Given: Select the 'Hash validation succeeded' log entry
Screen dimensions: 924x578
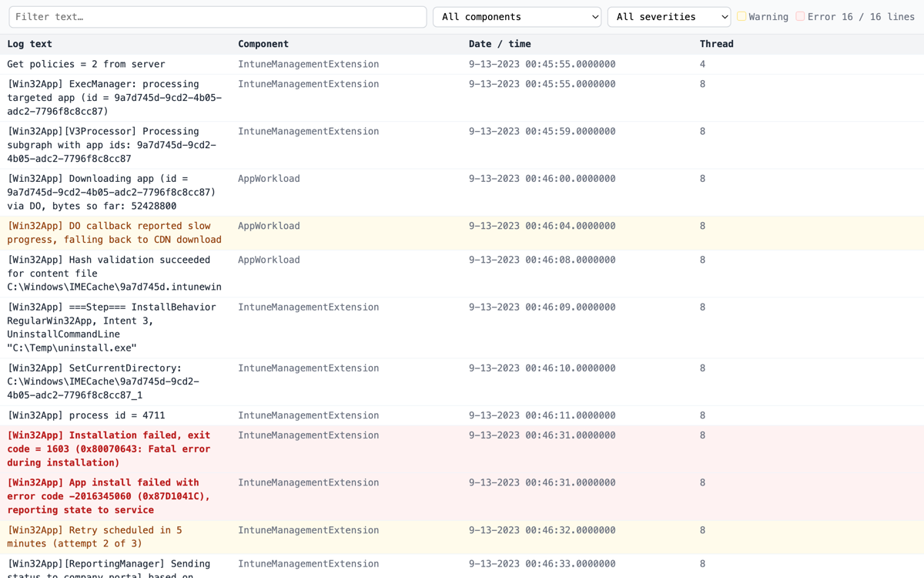Looking at the screenshot, I should [462, 274].
